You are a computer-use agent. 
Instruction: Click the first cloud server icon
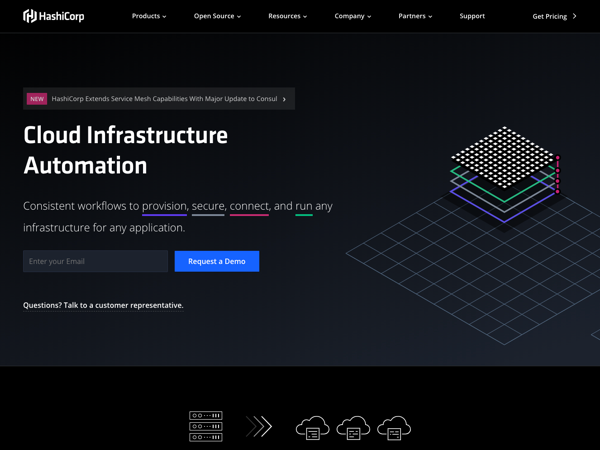(313, 428)
